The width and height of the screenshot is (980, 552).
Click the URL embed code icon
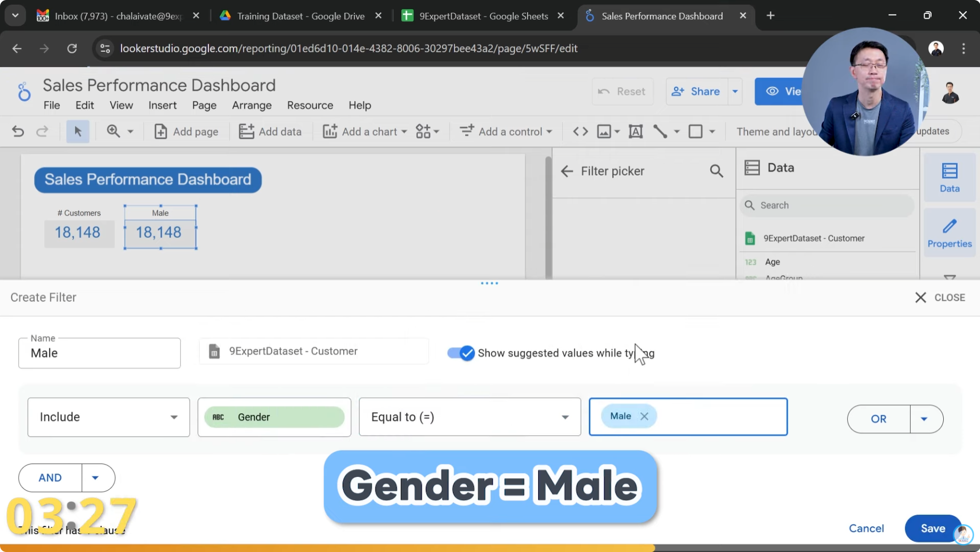580,131
